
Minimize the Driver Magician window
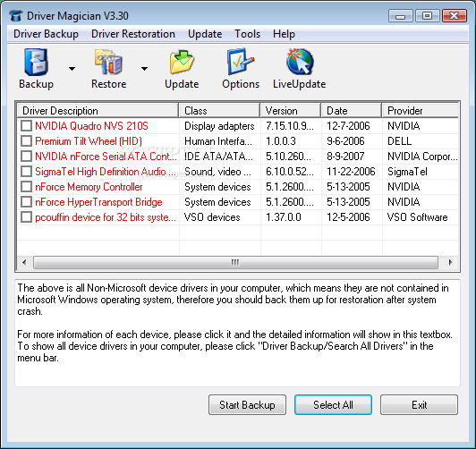(x=401, y=16)
